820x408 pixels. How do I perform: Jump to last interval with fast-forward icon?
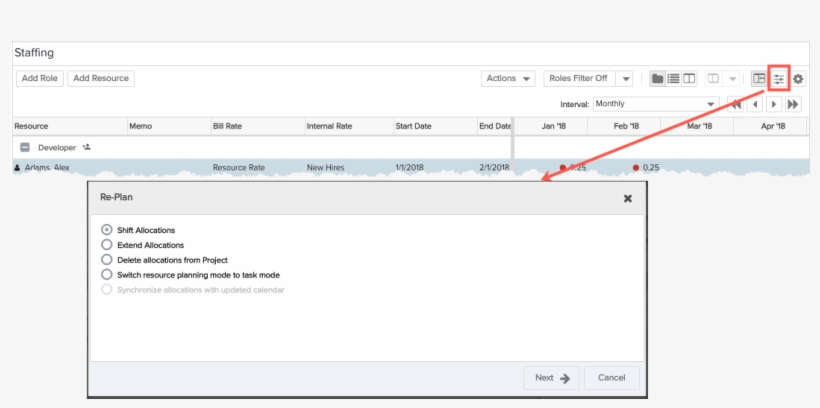click(x=793, y=104)
